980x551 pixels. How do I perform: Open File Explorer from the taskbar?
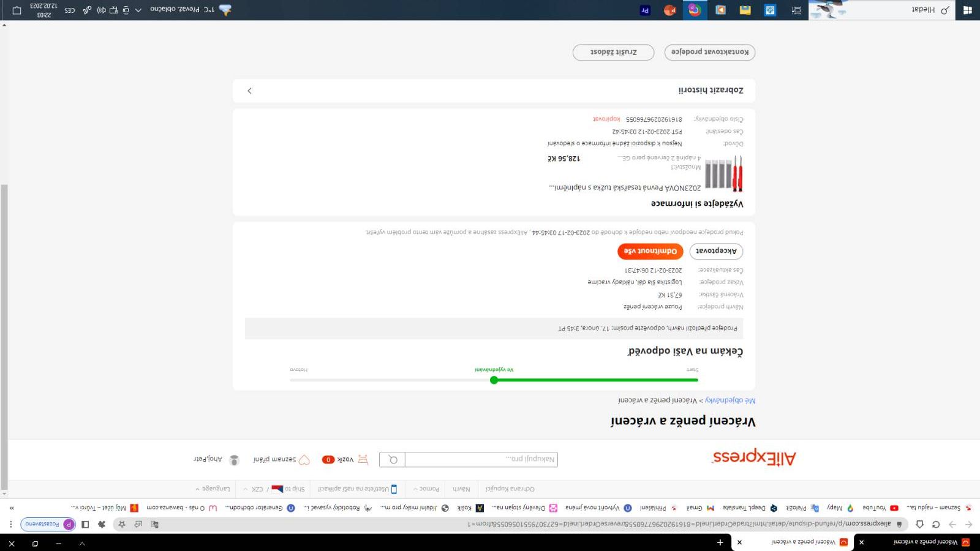(x=745, y=10)
